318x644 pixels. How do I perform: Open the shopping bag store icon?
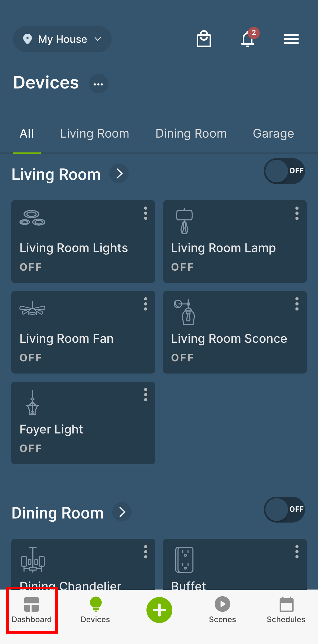point(204,39)
